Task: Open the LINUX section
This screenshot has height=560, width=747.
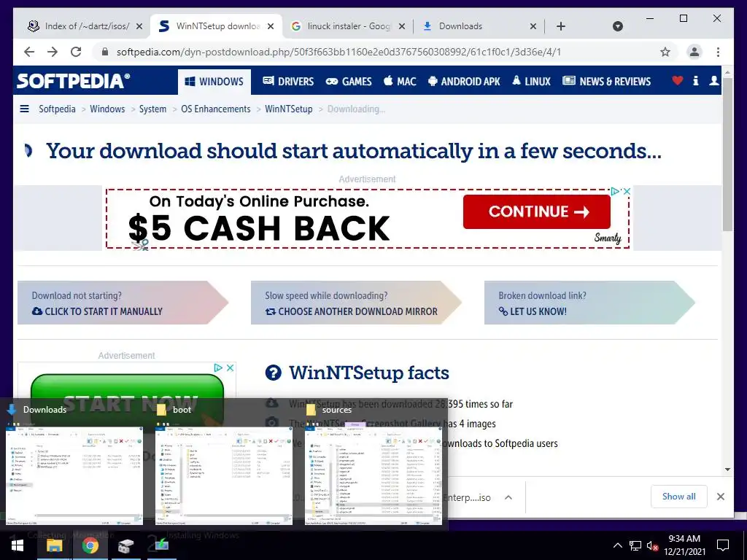Action: [x=531, y=82]
